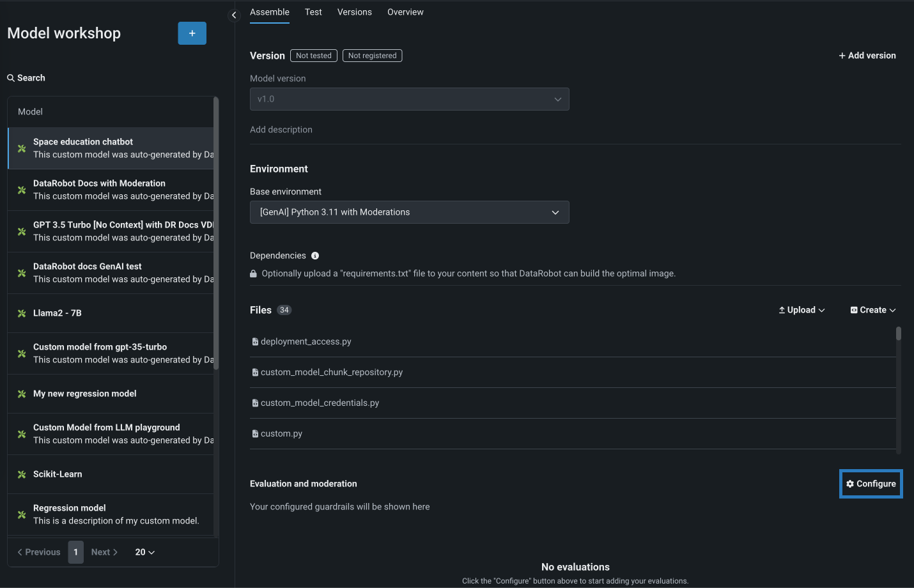Click the blue plus icon to add a model
The height and width of the screenshot is (588, 914).
click(192, 33)
